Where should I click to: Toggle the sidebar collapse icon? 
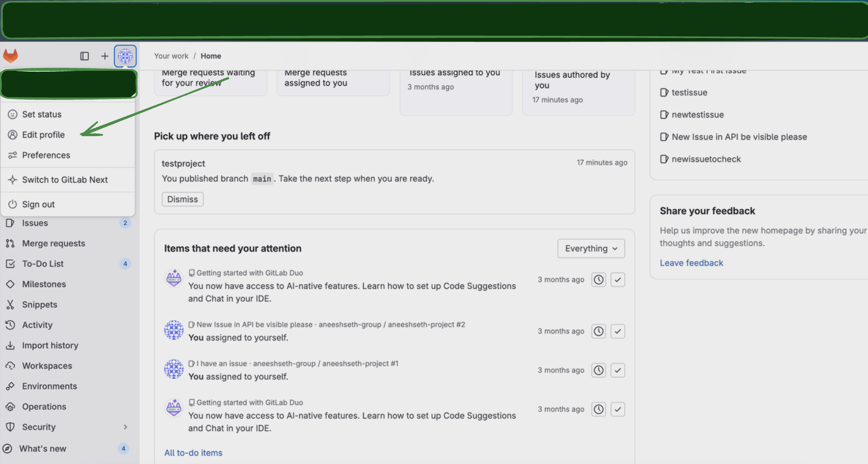click(85, 56)
